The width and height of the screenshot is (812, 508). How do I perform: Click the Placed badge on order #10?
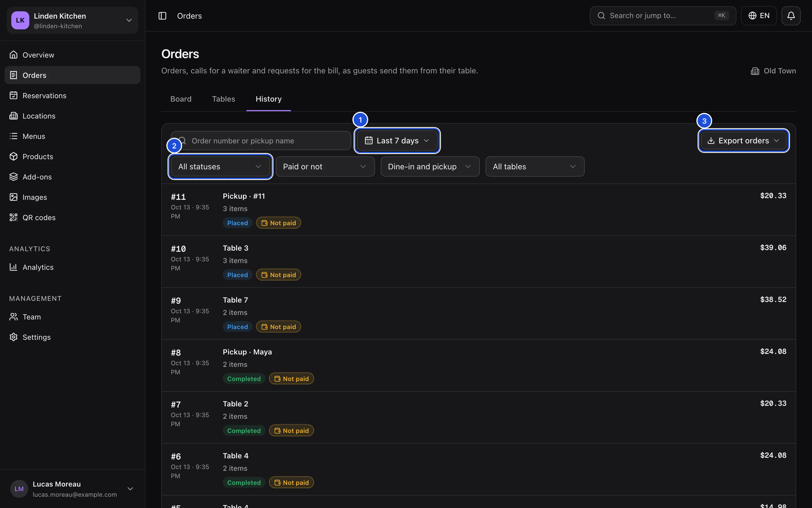pyautogui.click(x=238, y=275)
